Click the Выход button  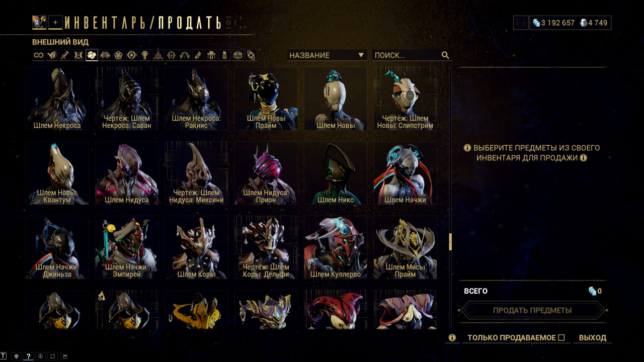tap(593, 338)
